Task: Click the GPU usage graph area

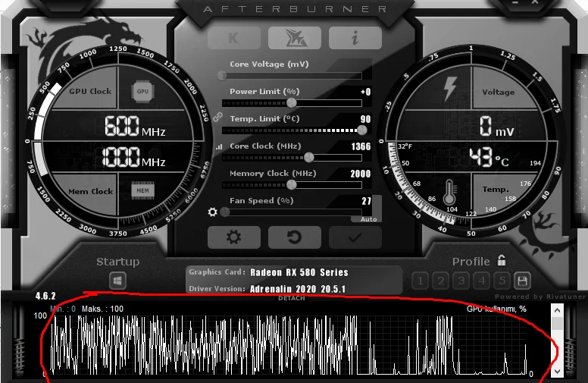Action: point(289,344)
